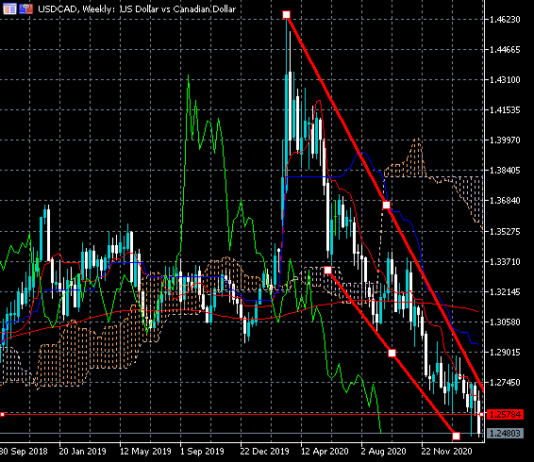Click the 22 Dec 2019 date label
The image size is (534, 462).
pos(265,451)
